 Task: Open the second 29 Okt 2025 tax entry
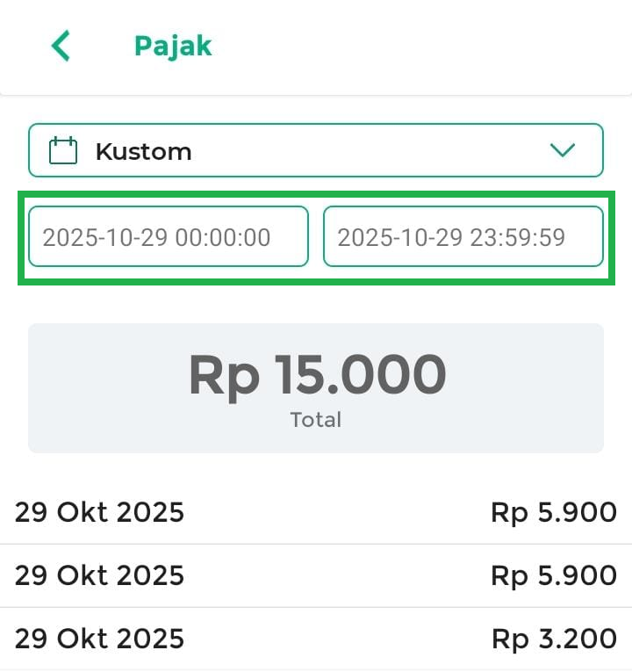pyautogui.click(x=99, y=575)
